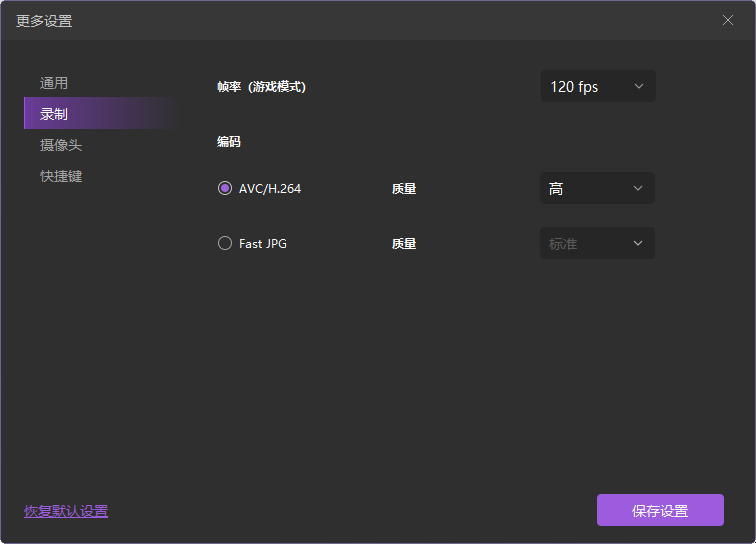Click the 帧率 (游戏模式) label
756x544 pixels.
click(261, 87)
